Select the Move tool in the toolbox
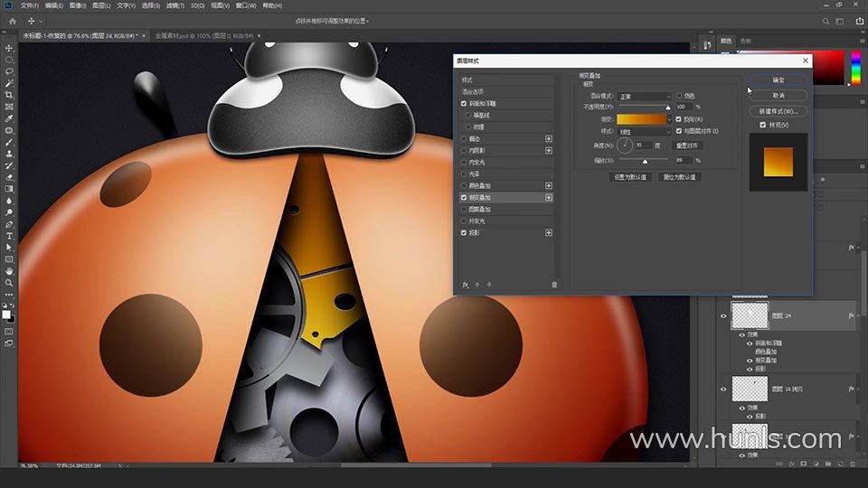 tap(9, 48)
